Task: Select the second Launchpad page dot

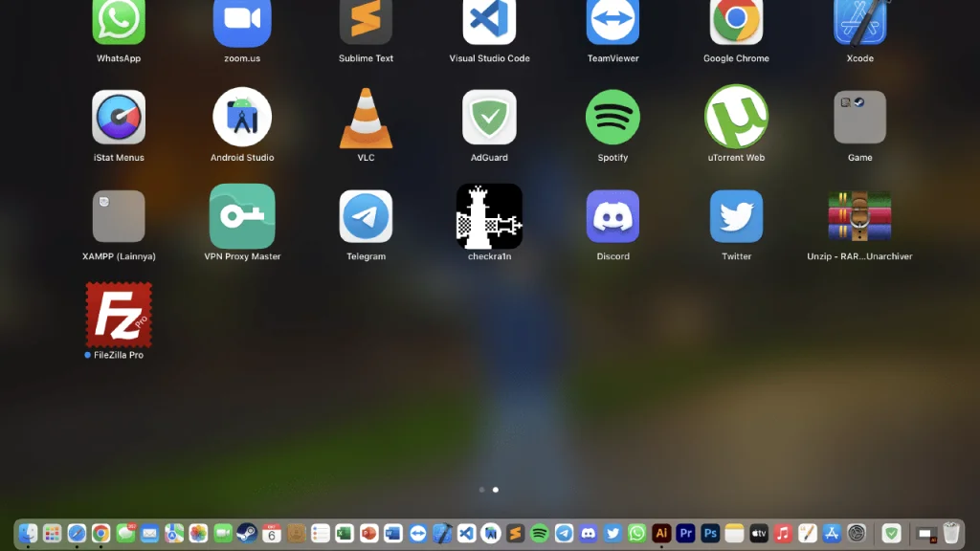Action: (496, 490)
